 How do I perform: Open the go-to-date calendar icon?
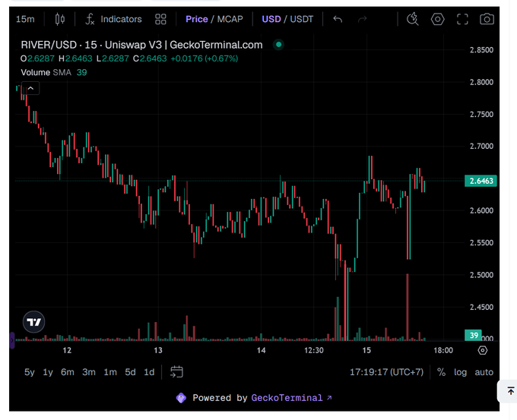176,372
